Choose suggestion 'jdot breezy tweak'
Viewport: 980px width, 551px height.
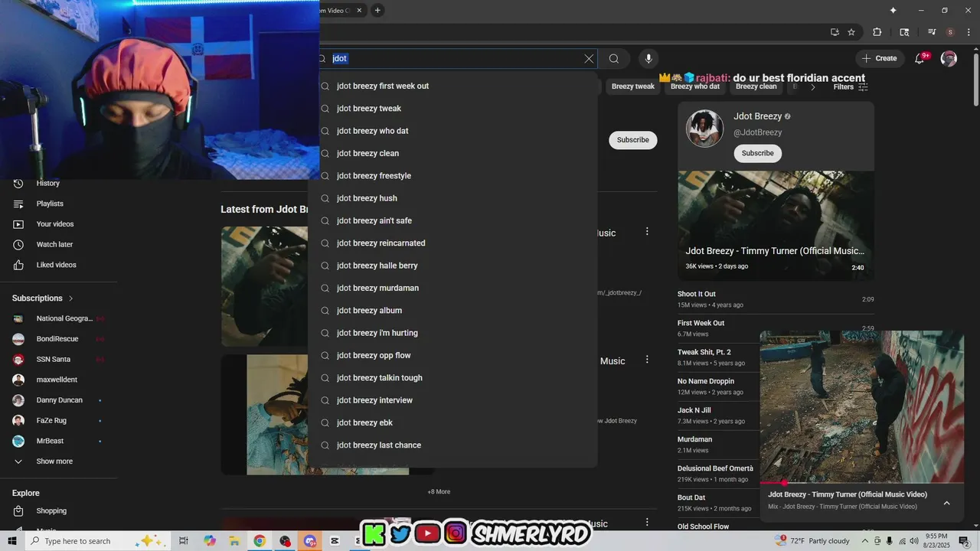click(452, 109)
